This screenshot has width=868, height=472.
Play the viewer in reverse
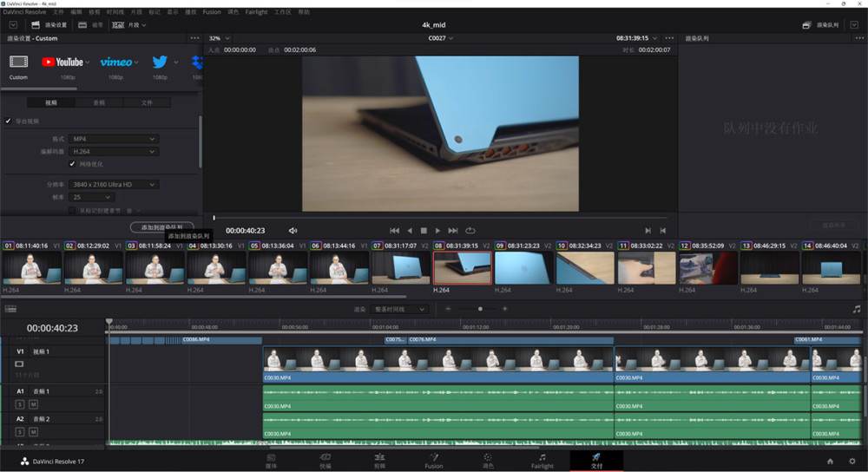[x=410, y=231]
